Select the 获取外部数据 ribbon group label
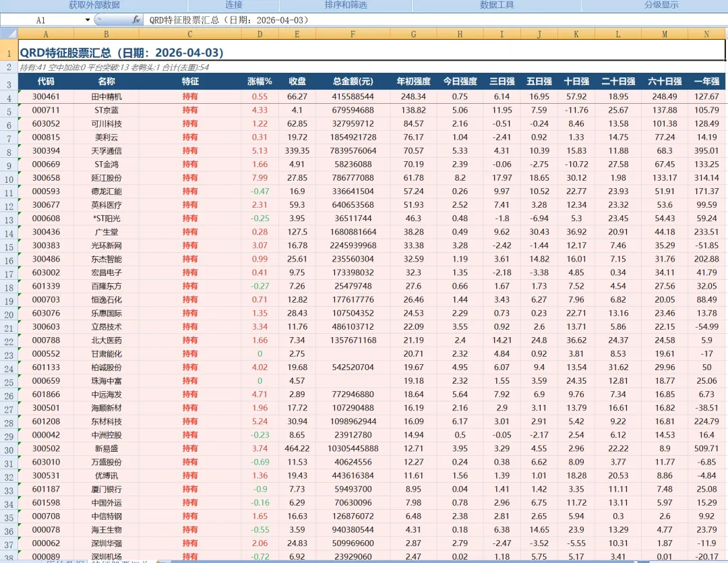Viewport: 728px width, 563px height. pos(94,5)
